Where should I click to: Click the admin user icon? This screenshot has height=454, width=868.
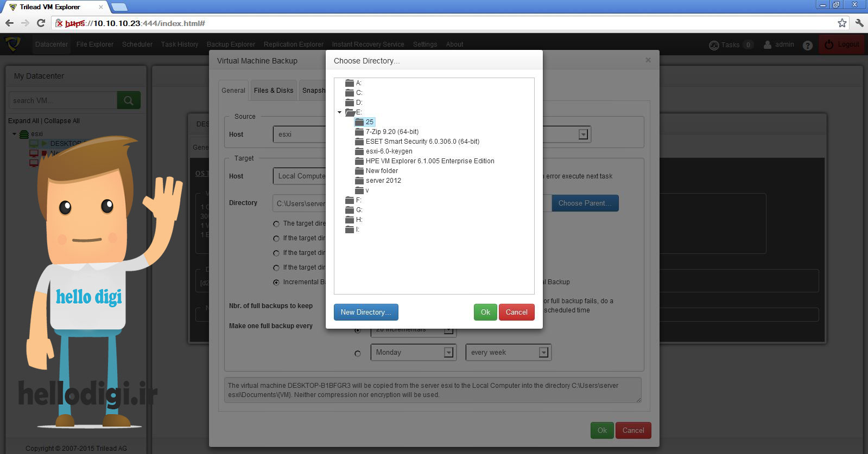coord(768,44)
